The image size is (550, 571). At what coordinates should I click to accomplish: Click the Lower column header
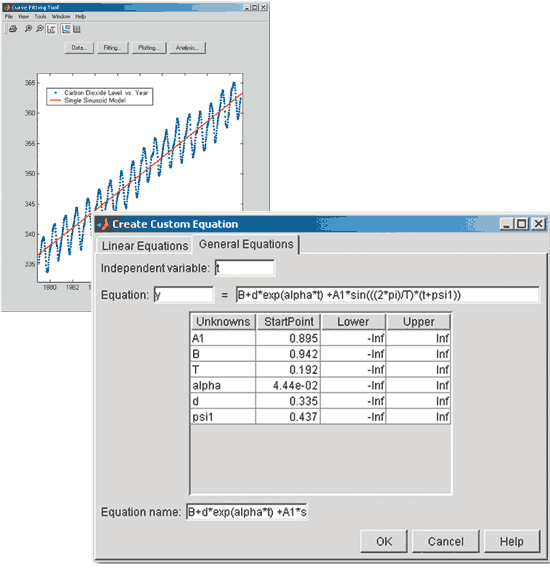point(353,322)
